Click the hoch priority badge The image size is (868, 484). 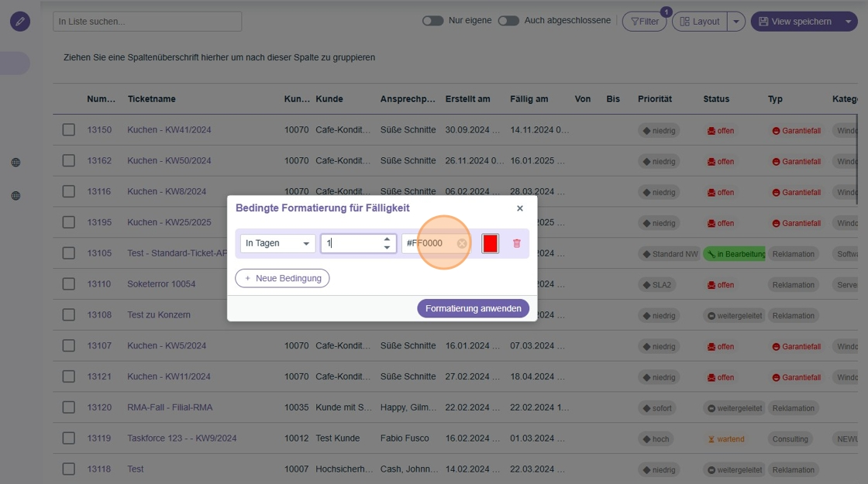tap(656, 439)
